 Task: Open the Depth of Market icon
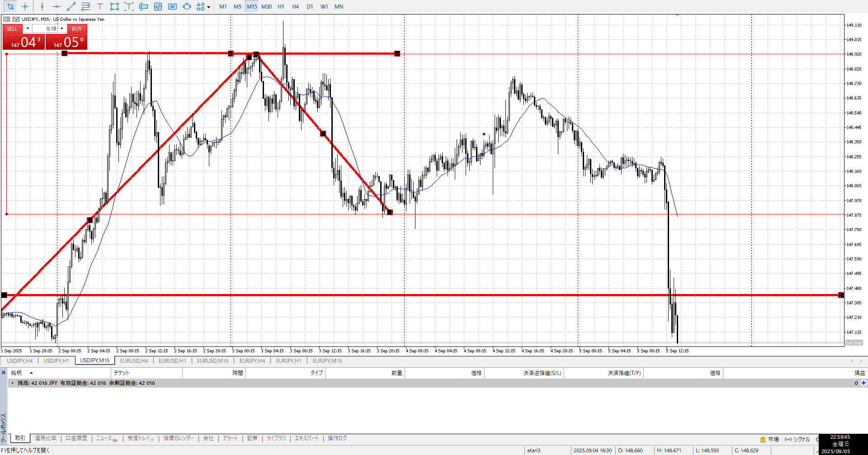[6, 19]
